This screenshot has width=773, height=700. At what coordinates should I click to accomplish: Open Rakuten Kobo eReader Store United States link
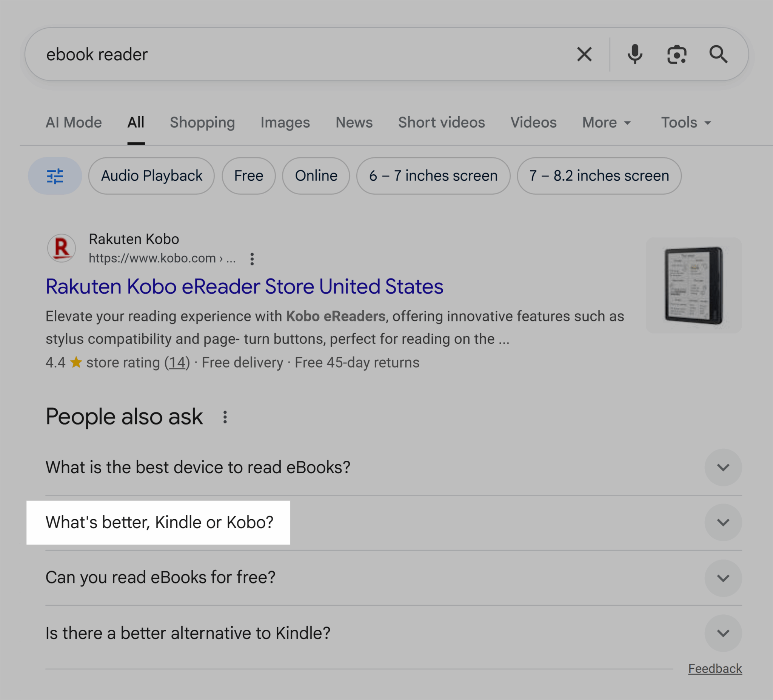pyautogui.click(x=245, y=286)
